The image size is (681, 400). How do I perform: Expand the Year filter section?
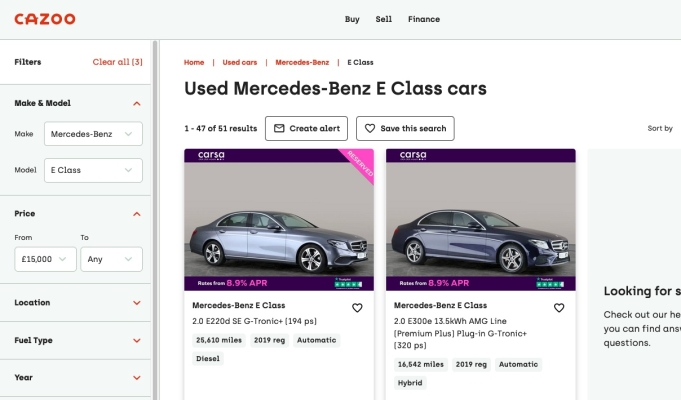[x=137, y=378]
